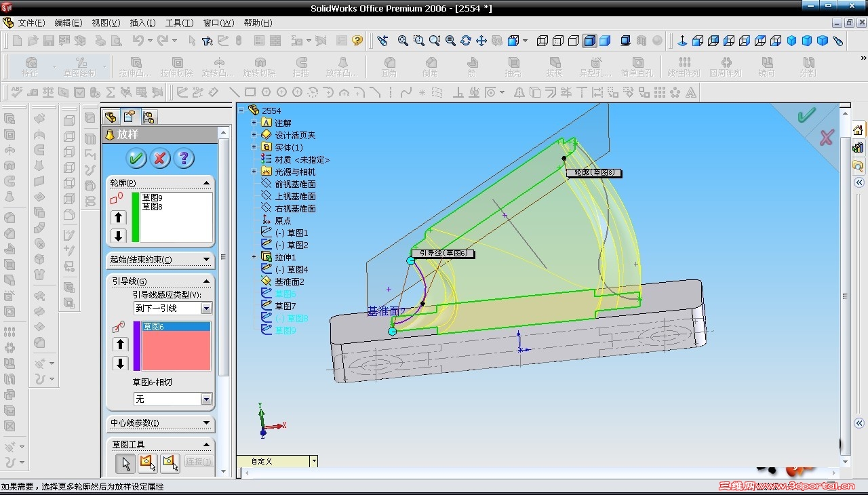Open the 插入(I) menu

[x=142, y=23]
